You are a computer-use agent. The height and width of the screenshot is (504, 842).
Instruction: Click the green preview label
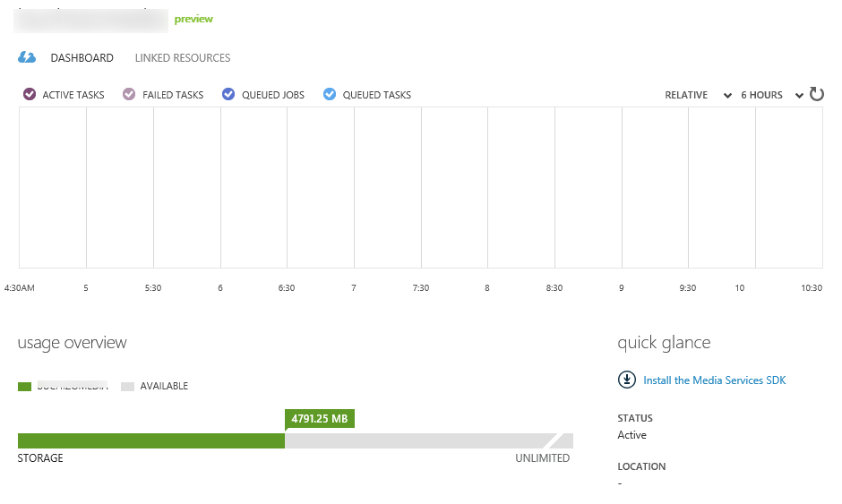click(193, 19)
